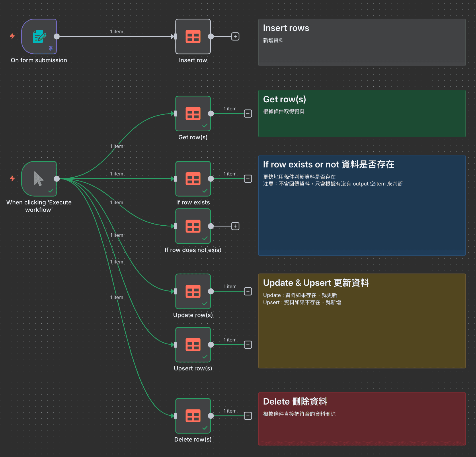The height and width of the screenshot is (457, 476).
Task: Click the plus after Delete row(s)
Action: pyautogui.click(x=248, y=416)
